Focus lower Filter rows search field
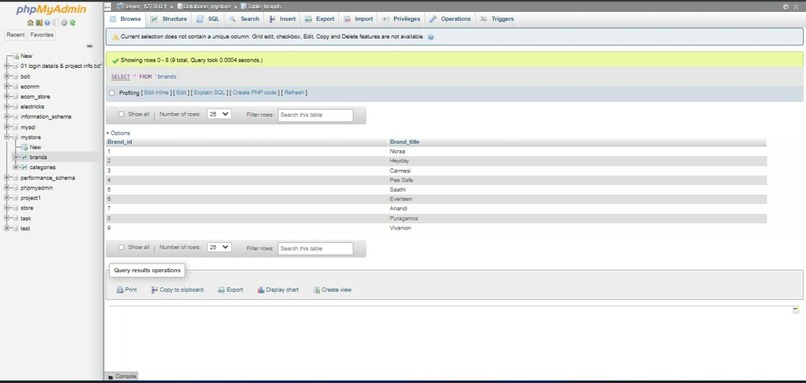 pos(316,248)
